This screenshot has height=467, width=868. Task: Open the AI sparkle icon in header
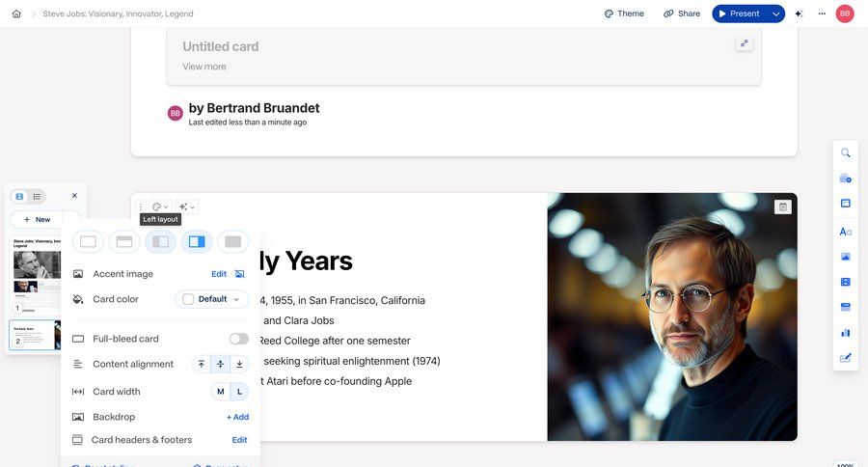point(799,14)
